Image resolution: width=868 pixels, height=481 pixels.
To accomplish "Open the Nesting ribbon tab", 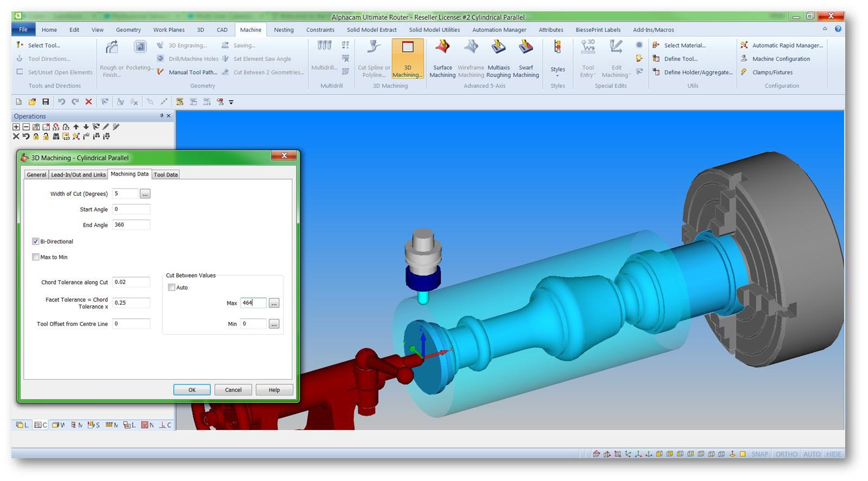I will click(x=283, y=30).
